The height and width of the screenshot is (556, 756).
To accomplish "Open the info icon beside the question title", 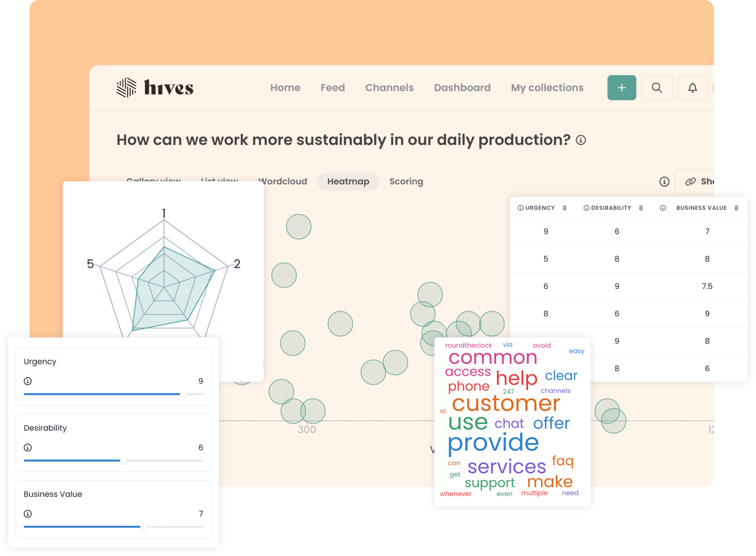I will [x=581, y=140].
